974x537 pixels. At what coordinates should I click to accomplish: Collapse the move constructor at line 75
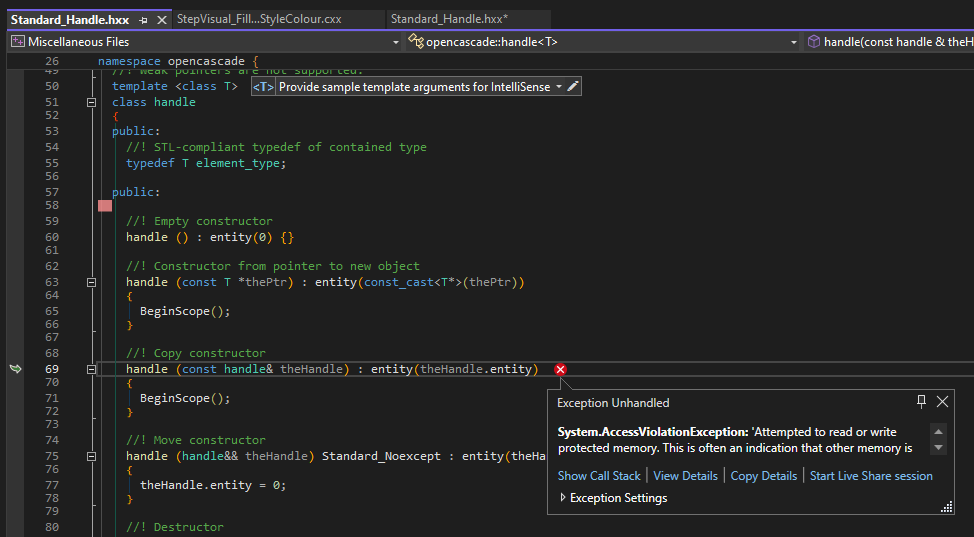91,456
